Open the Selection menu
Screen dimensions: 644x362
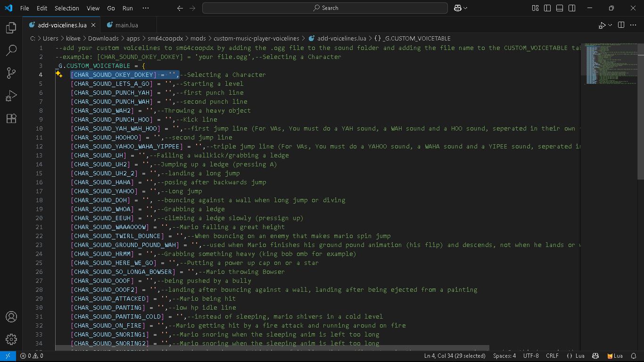tap(66, 8)
